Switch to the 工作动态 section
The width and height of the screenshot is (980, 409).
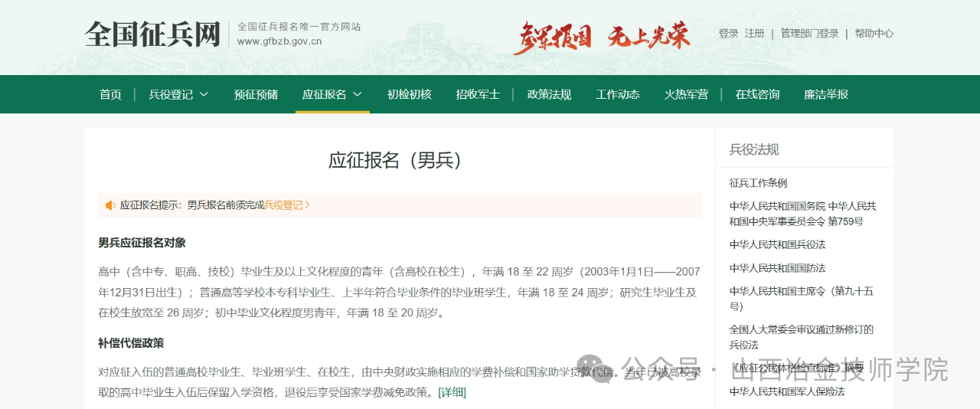click(x=618, y=95)
